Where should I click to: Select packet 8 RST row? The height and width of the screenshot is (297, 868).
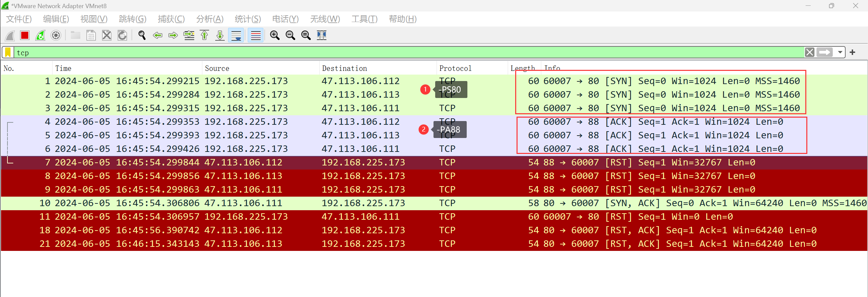(x=434, y=176)
